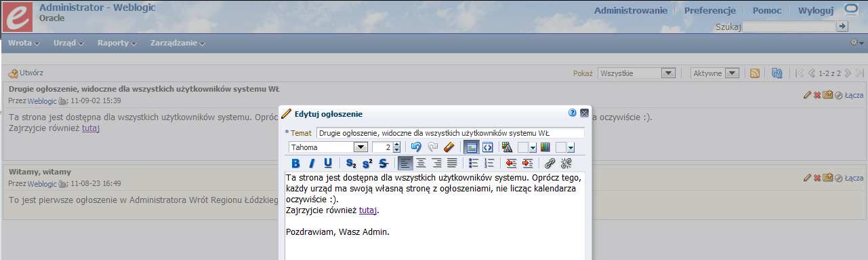Open the Raporty menu
Viewport: 868px width, 260px height.
click(117, 43)
